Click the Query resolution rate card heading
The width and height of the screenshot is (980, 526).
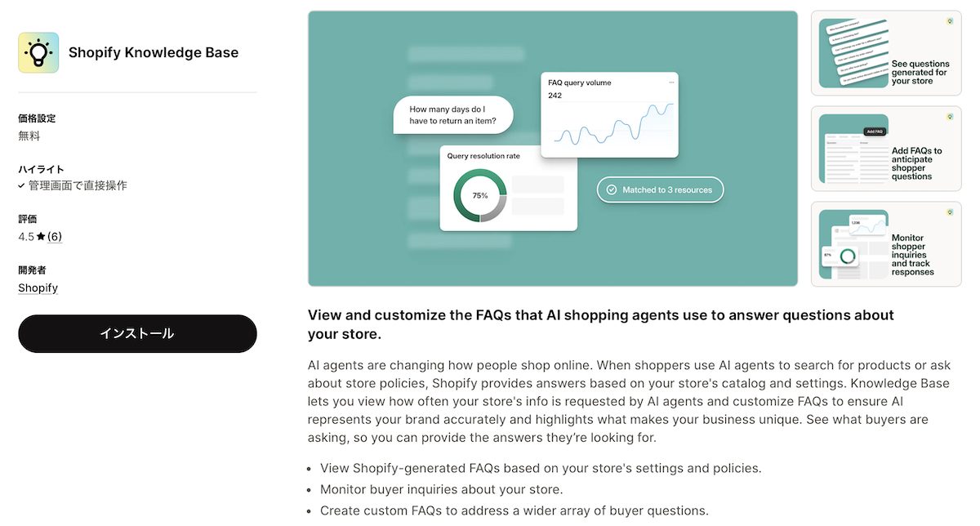[483, 156]
